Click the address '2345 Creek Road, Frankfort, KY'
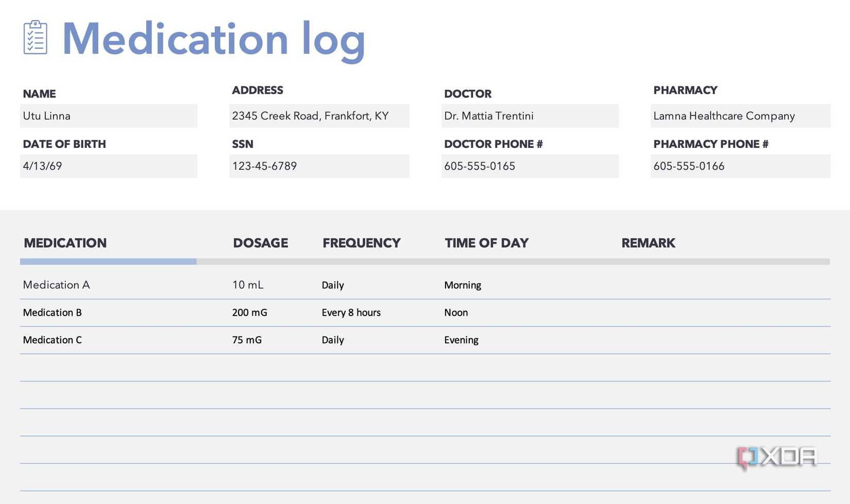Screen dimensions: 850x504 pyautogui.click(x=319, y=116)
